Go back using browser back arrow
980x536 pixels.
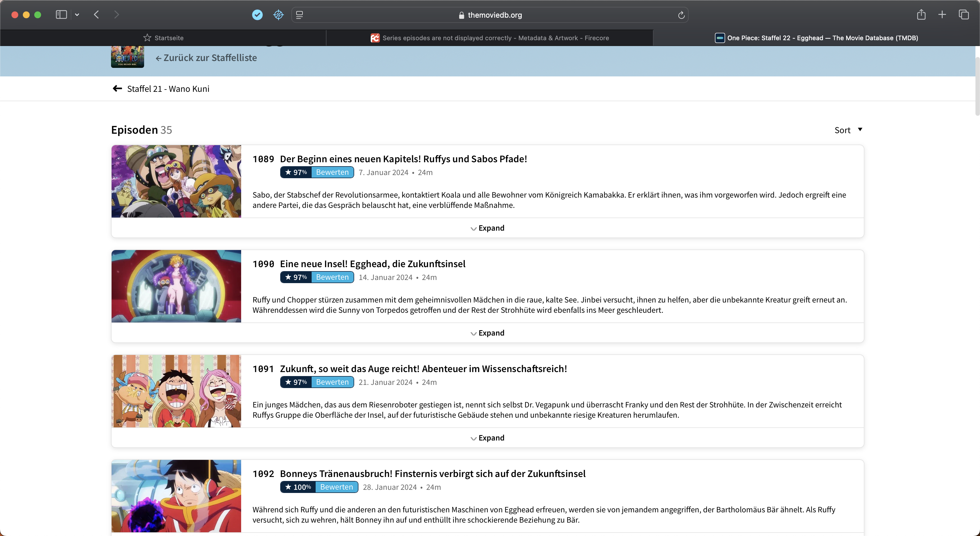[x=97, y=15]
